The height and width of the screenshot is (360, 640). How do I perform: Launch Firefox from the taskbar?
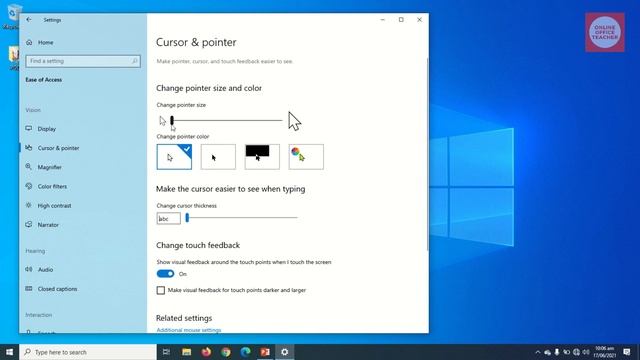[x=206, y=352]
